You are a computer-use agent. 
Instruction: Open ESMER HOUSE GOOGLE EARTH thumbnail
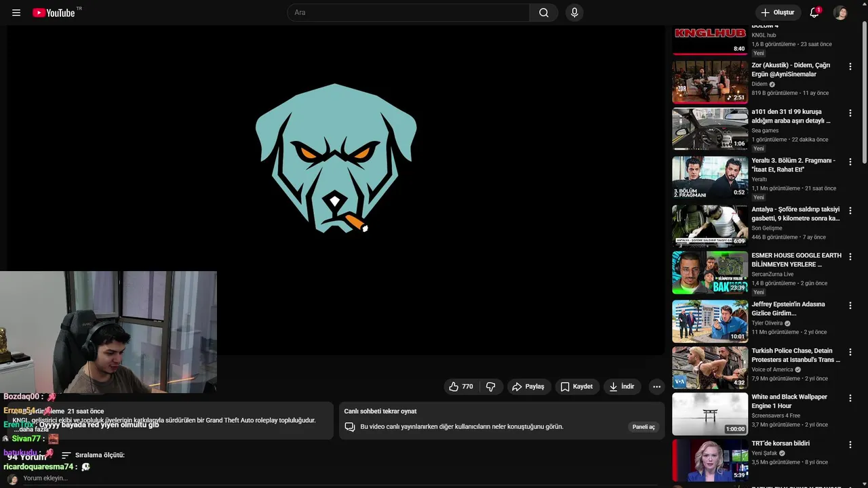[710, 272]
